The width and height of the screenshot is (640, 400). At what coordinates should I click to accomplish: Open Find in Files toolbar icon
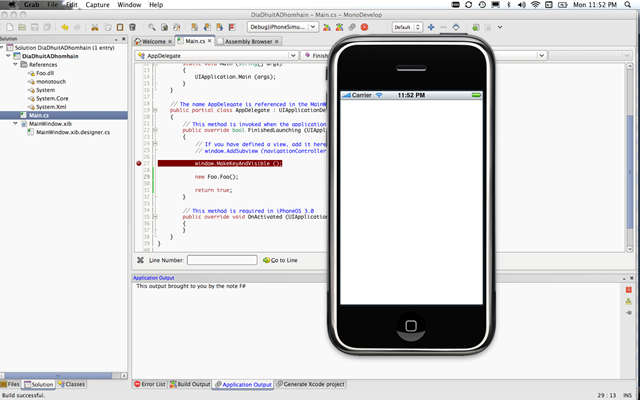[x=164, y=27]
